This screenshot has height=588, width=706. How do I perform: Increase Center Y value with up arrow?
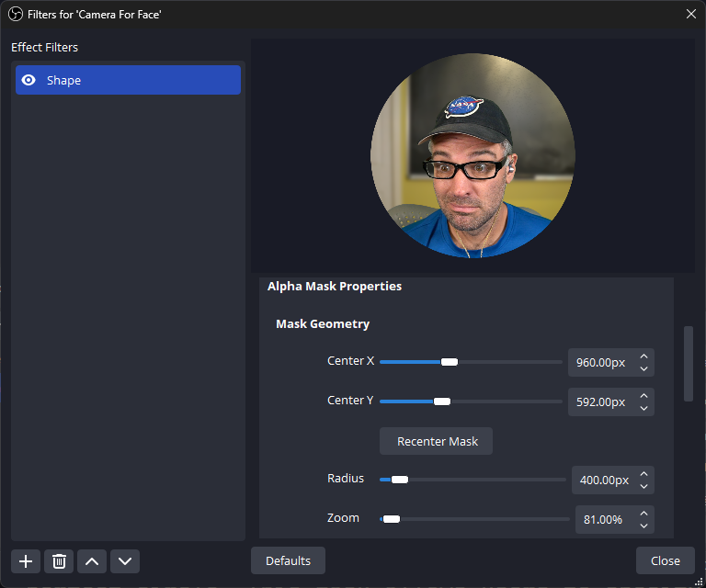tap(643, 395)
